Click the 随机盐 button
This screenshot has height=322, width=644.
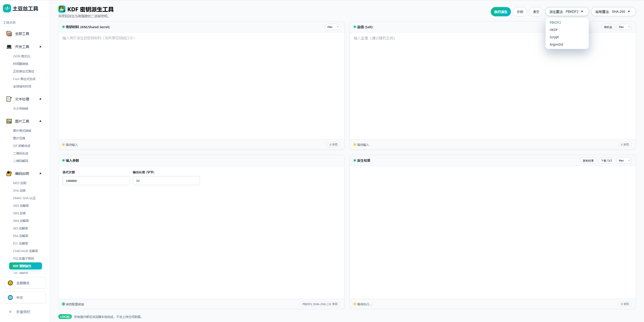coord(608,27)
